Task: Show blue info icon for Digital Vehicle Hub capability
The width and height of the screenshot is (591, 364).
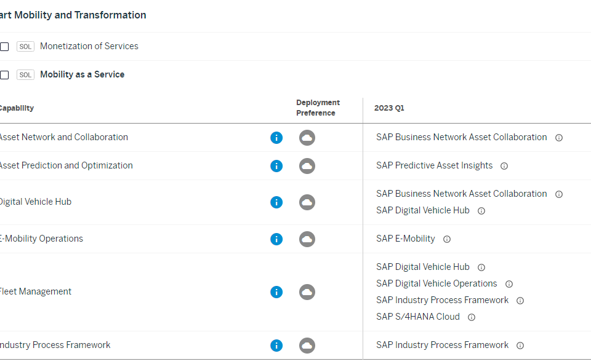Action: [276, 202]
